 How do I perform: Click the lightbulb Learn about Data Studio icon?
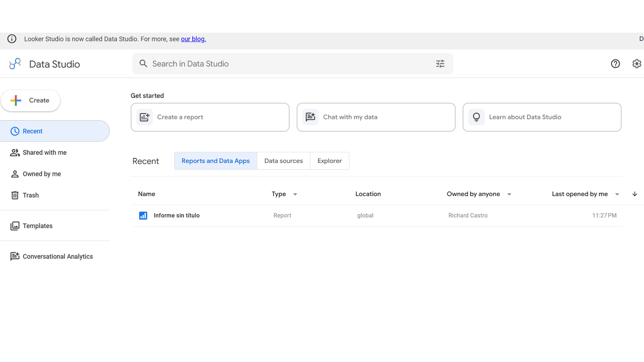point(476,117)
